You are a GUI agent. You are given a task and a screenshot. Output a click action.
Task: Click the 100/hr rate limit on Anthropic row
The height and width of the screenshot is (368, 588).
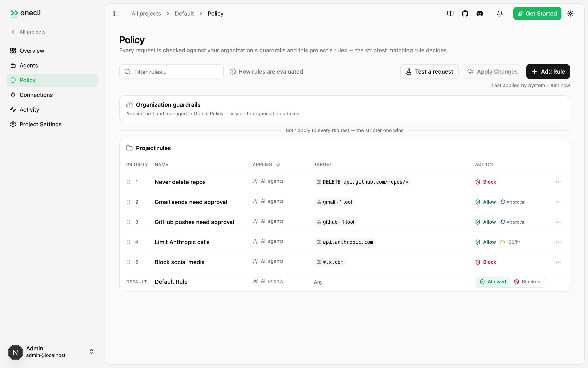510,242
